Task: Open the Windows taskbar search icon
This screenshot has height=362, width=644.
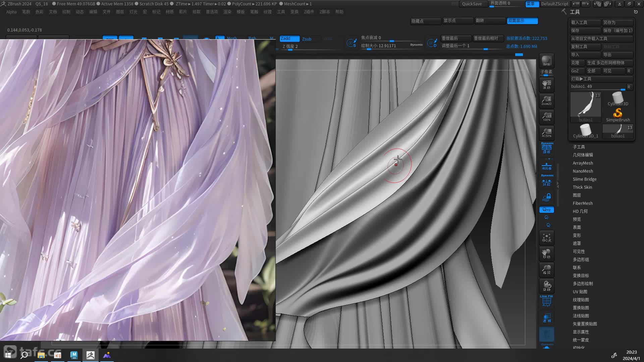Action: point(24,355)
